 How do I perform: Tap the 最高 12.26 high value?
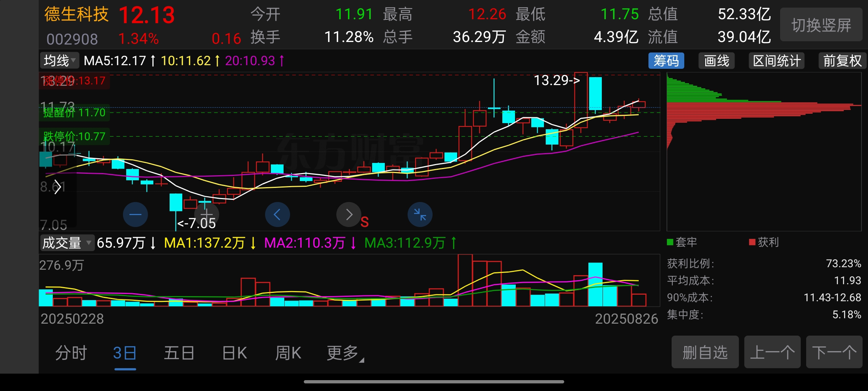pyautogui.click(x=487, y=14)
